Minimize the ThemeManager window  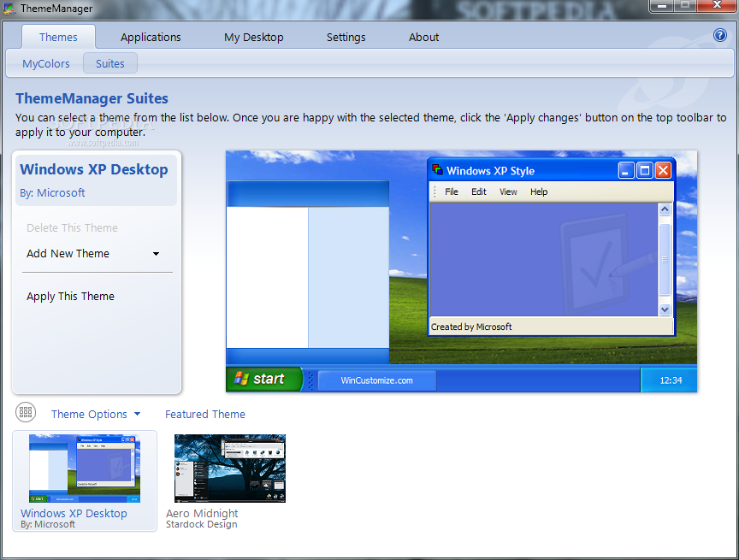point(662,5)
